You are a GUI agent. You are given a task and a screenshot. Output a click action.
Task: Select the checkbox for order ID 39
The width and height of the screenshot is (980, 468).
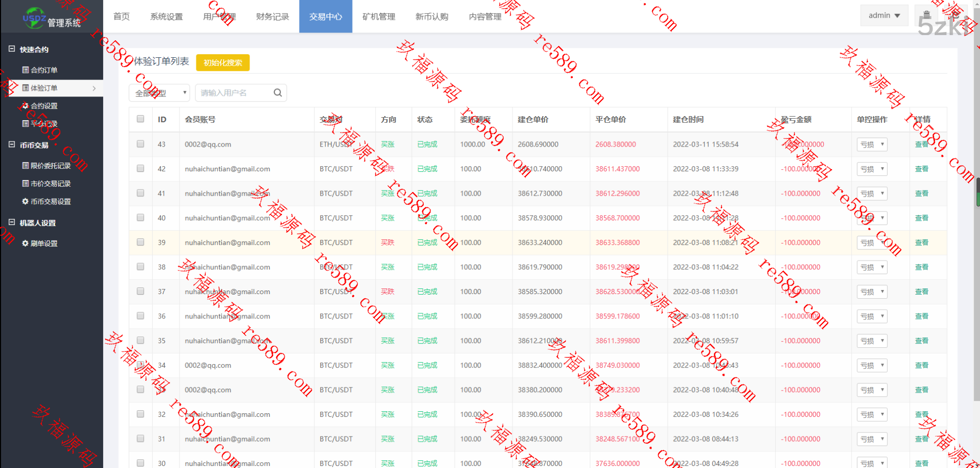(140, 242)
